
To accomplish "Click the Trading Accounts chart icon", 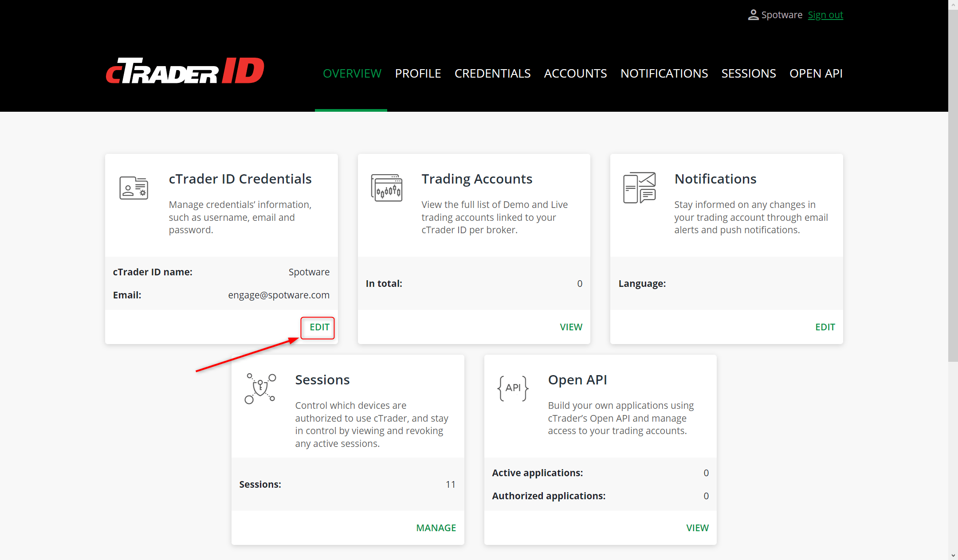I will pyautogui.click(x=387, y=188).
